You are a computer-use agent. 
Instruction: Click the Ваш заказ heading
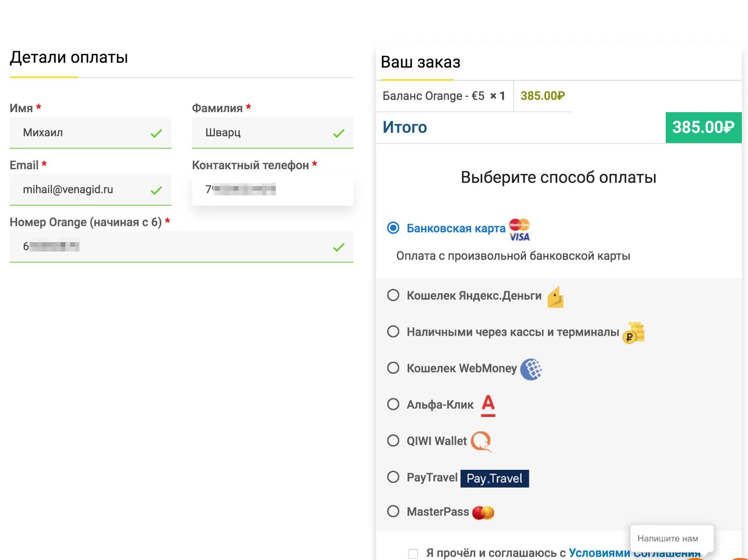[421, 62]
